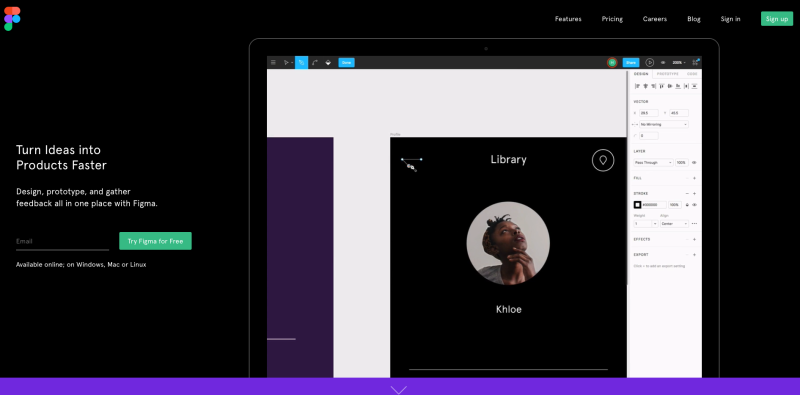
Task: Click the stroke lock icon
Action: click(x=687, y=205)
